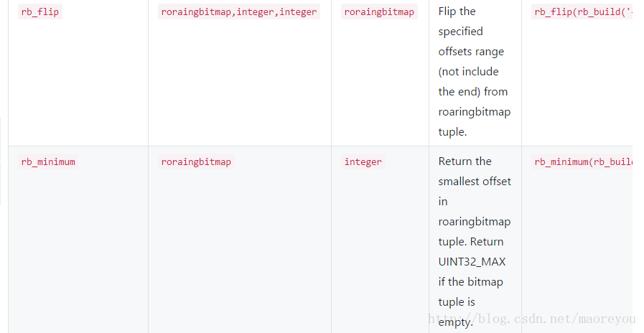Click roraingbitmap input type in rb_minimum row
This screenshot has width=644, height=333.
pyautogui.click(x=196, y=161)
